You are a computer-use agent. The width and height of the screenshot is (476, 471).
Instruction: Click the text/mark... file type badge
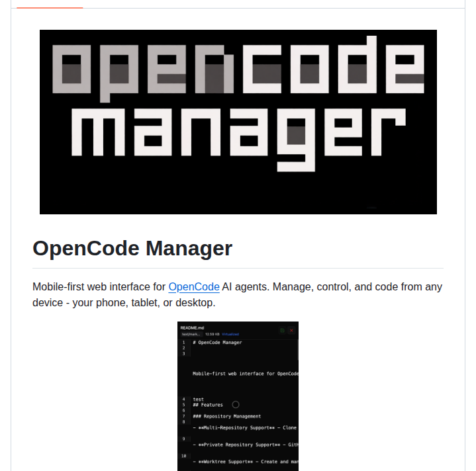tap(191, 335)
